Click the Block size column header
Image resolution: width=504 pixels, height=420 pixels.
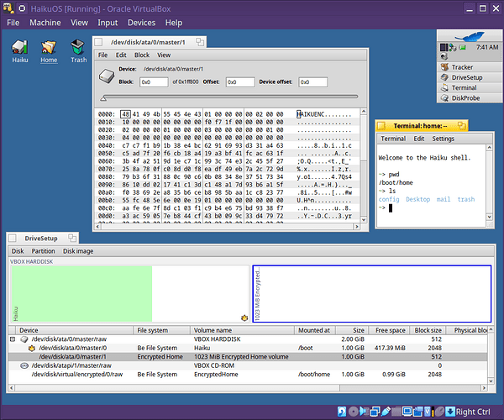click(x=428, y=330)
